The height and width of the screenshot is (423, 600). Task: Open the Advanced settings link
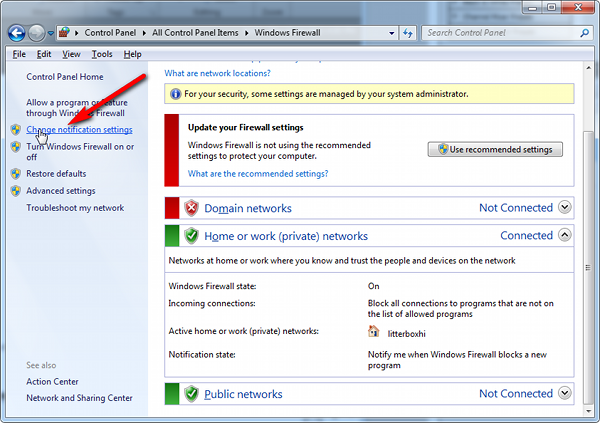(x=61, y=191)
